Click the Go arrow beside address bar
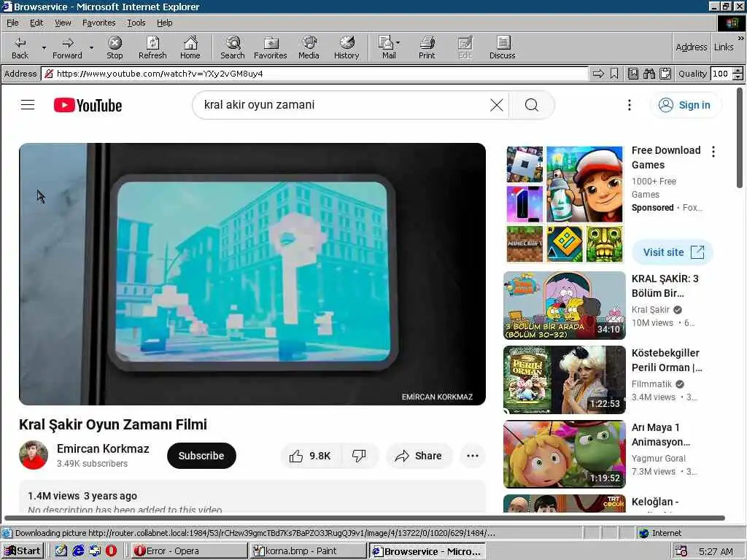The width and height of the screenshot is (747, 560). point(598,74)
